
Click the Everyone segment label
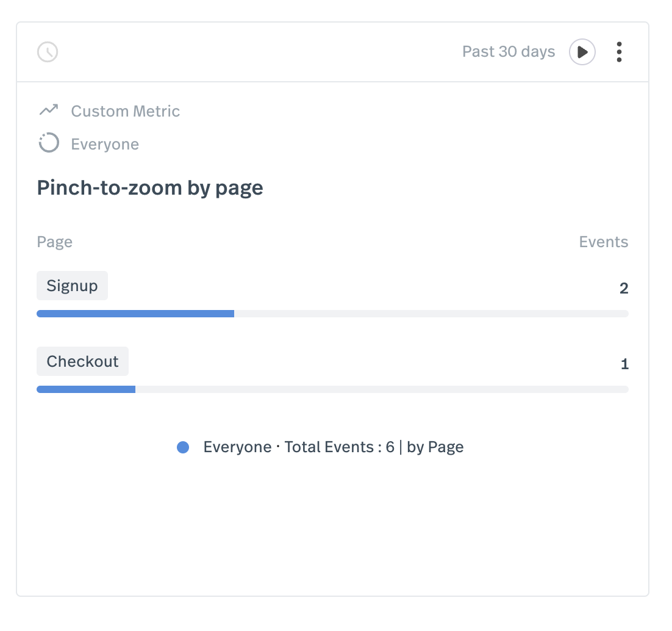click(x=105, y=144)
